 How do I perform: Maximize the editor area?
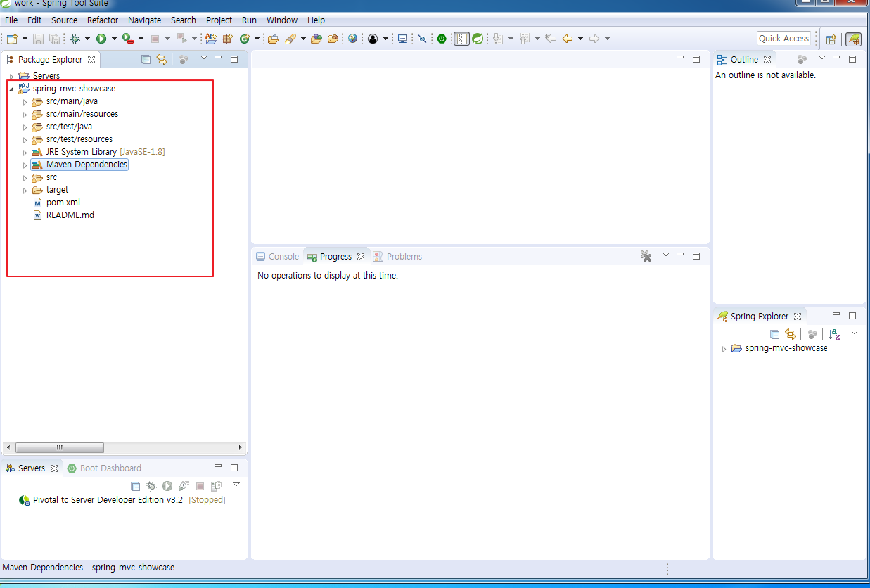(x=696, y=58)
